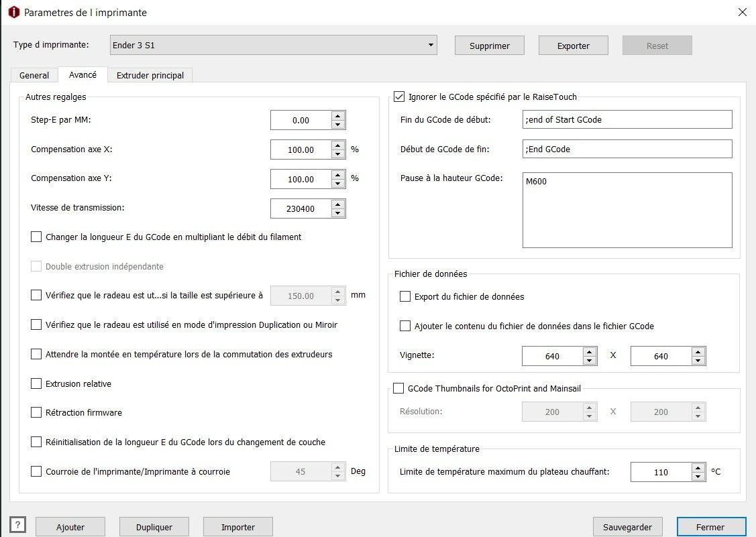This screenshot has width=756, height=537.
Task: Open the Extruder principal tab
Action: click(x=150, y=75)
